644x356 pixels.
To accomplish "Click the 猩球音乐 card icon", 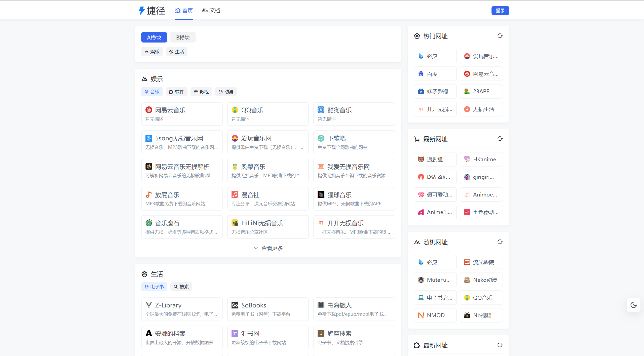I will [321, 195].
